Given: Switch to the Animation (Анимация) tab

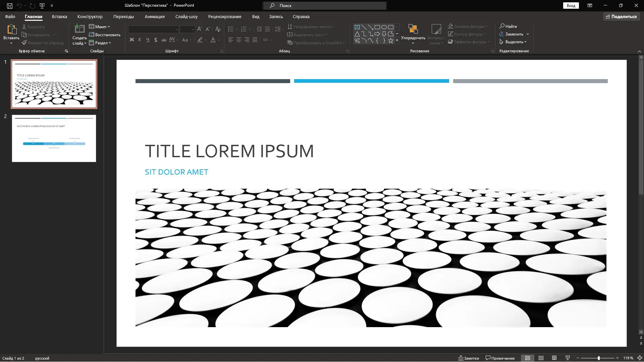Looking at the screenshot, I should coord(155,16).
